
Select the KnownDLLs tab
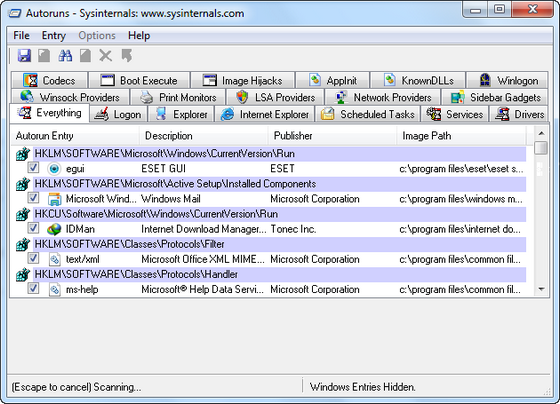(418, 80)
